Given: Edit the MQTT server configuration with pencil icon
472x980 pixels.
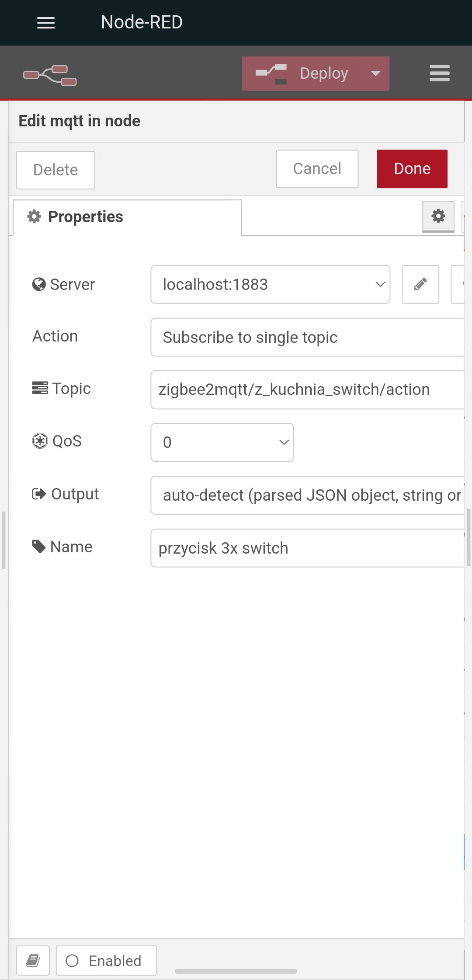Looking at the screenshot, I should point(420,284).
